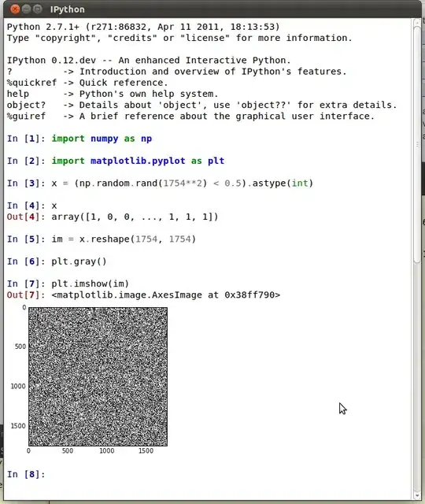This screenshot has width=425, height=504.
Task: Click the x-axis tick label 1500
Action: (146, 451)
